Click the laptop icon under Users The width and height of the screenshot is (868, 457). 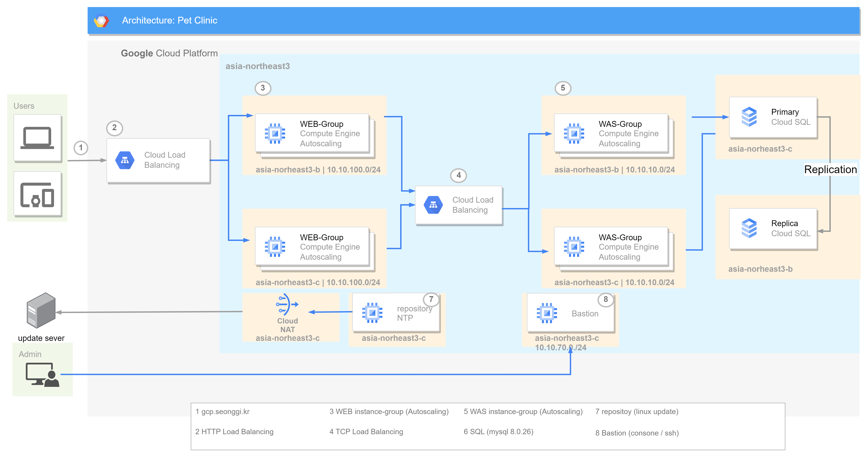[37, 138]
